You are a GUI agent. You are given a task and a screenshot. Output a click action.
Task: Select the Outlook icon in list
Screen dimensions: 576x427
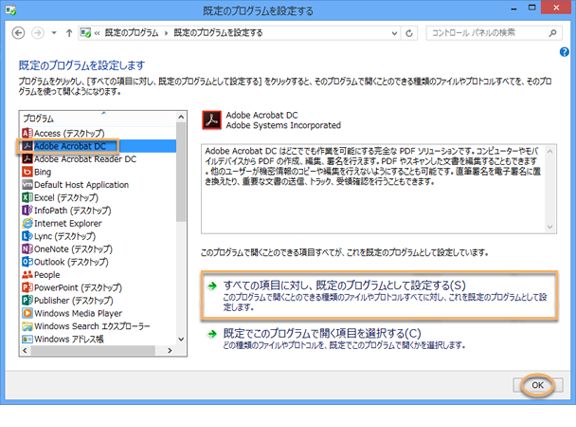point(27,262)
